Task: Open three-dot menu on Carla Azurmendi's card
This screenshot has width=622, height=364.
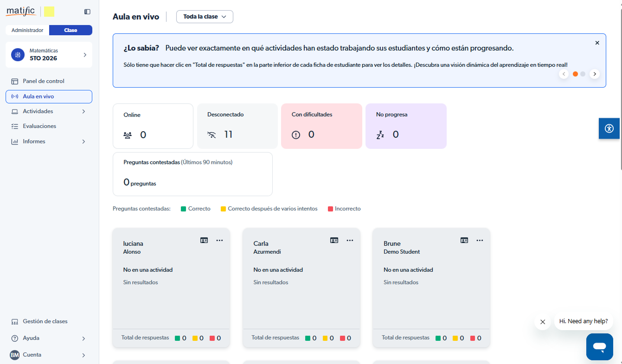Action: 350,240
